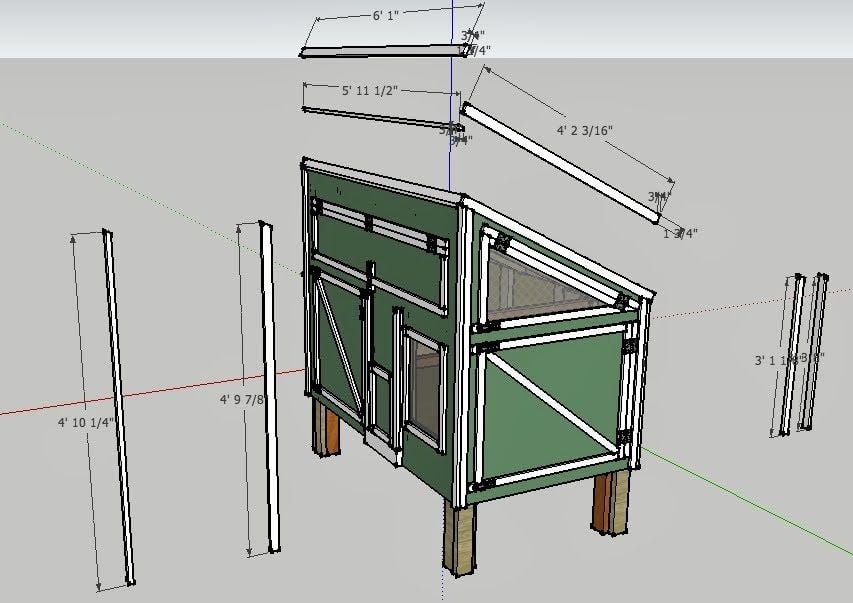Select the topmost 6' 1" trim board
Viewport: 853px width, 603px height.
(380, 51)
